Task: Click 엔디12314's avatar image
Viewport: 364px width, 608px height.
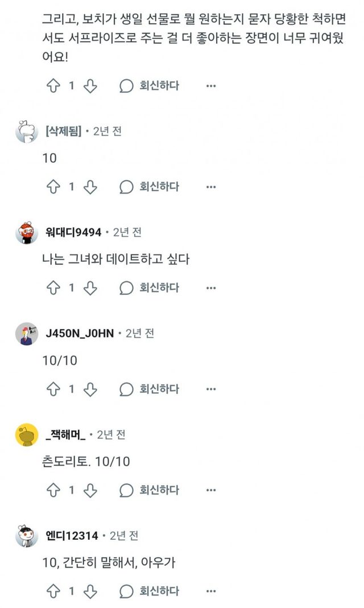Action: click(x=27, y=537)
